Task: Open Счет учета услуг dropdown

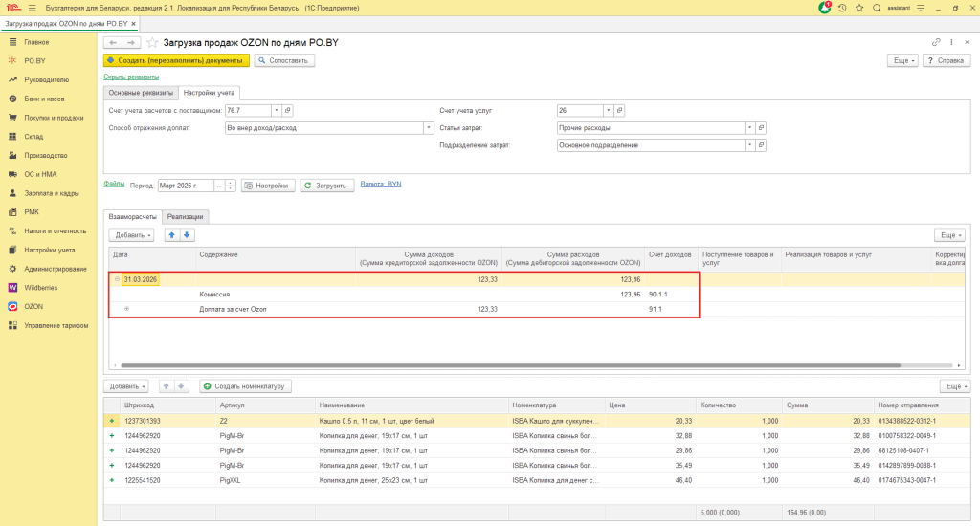Action: (x=608, y=110)
